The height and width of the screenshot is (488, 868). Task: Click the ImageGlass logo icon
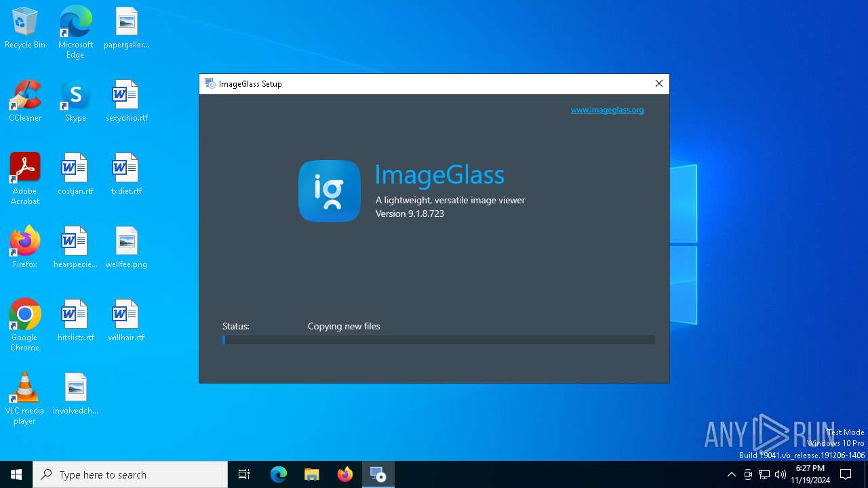coord(330,191)
